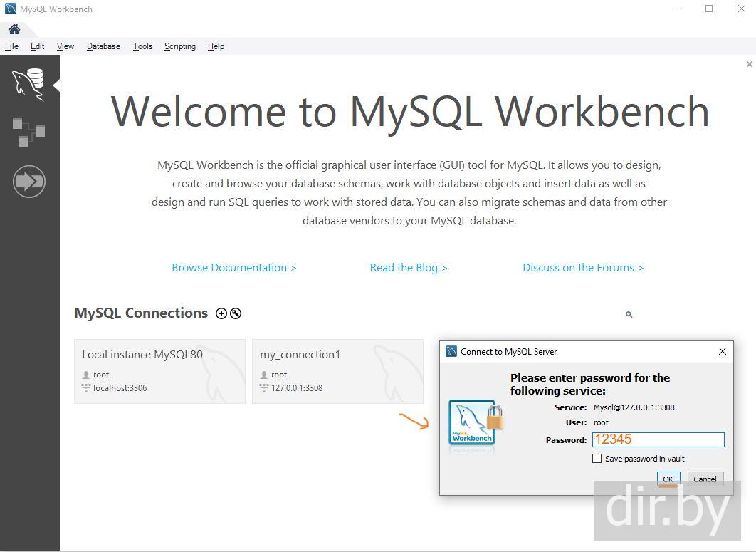Click root user on Local instance tile
The image size is (756, 552).
(101, 375)
